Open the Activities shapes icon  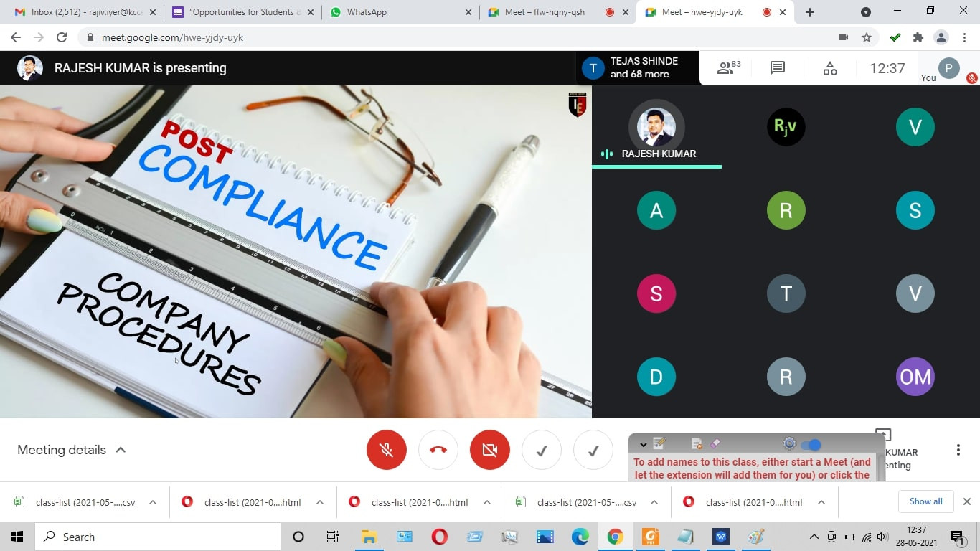coord(829,68)
